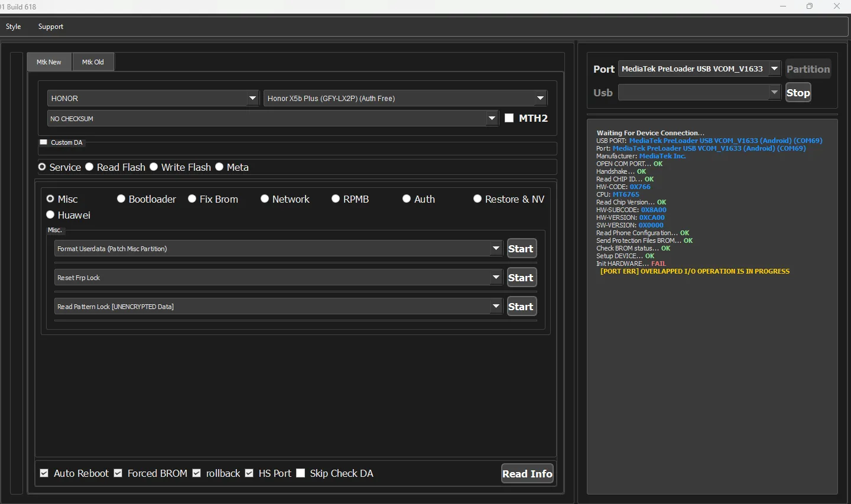Switch to the Mtk Old tab
Screen dimensions: 851x504
point(93,62)
